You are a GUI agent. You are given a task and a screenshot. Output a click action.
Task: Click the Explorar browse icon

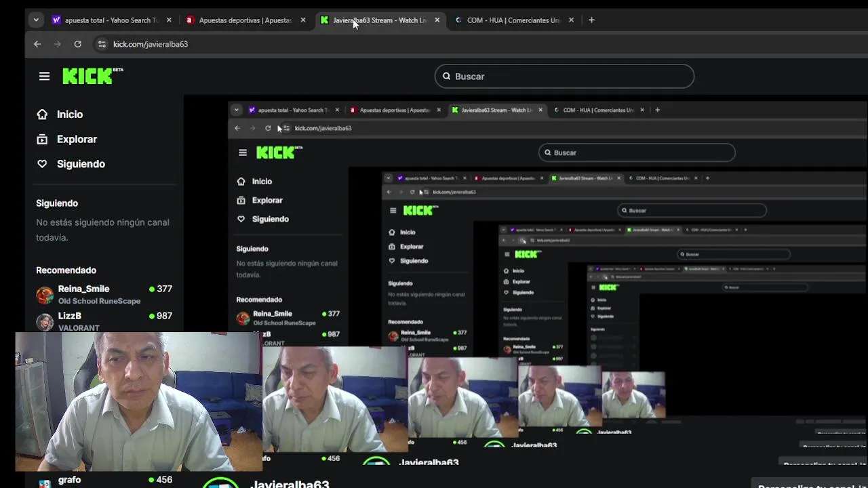(42, 139)
